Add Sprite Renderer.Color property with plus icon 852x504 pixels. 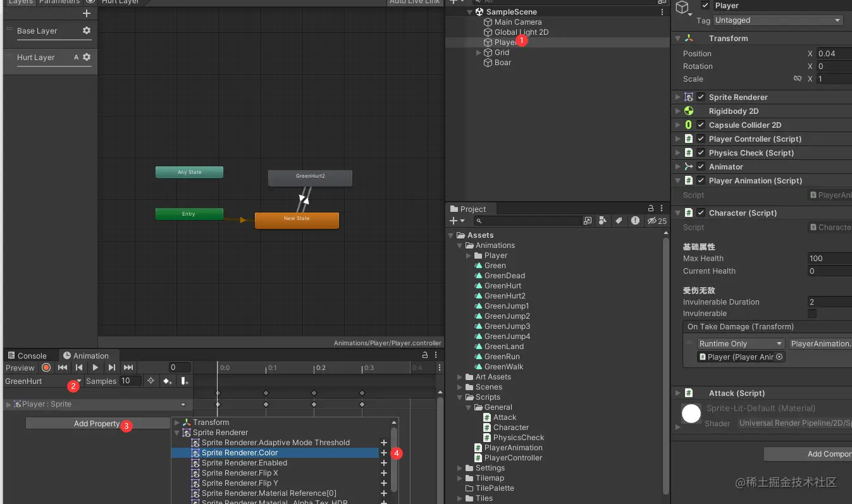[384, 453]
